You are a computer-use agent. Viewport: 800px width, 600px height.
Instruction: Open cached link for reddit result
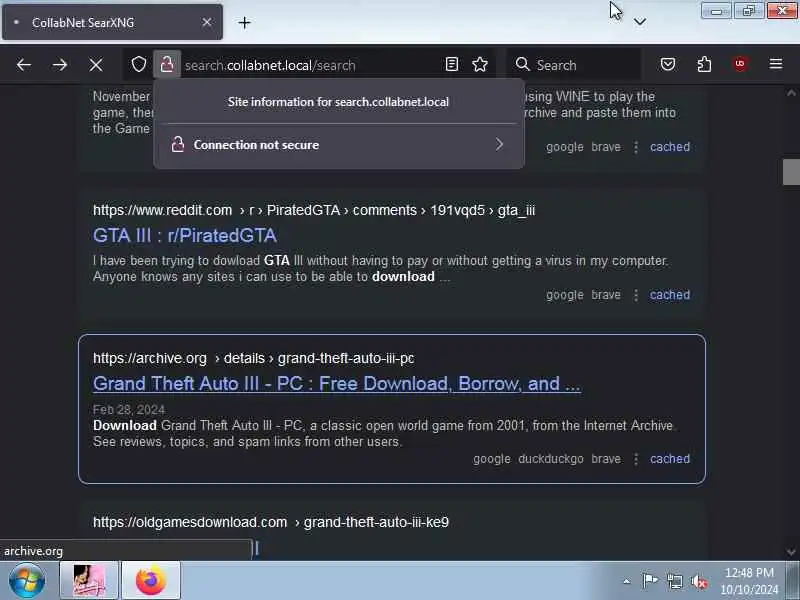[x=669, y=295]
